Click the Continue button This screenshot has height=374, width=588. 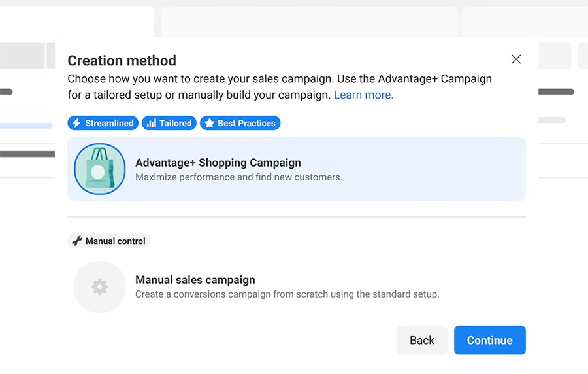click(490, 340)
